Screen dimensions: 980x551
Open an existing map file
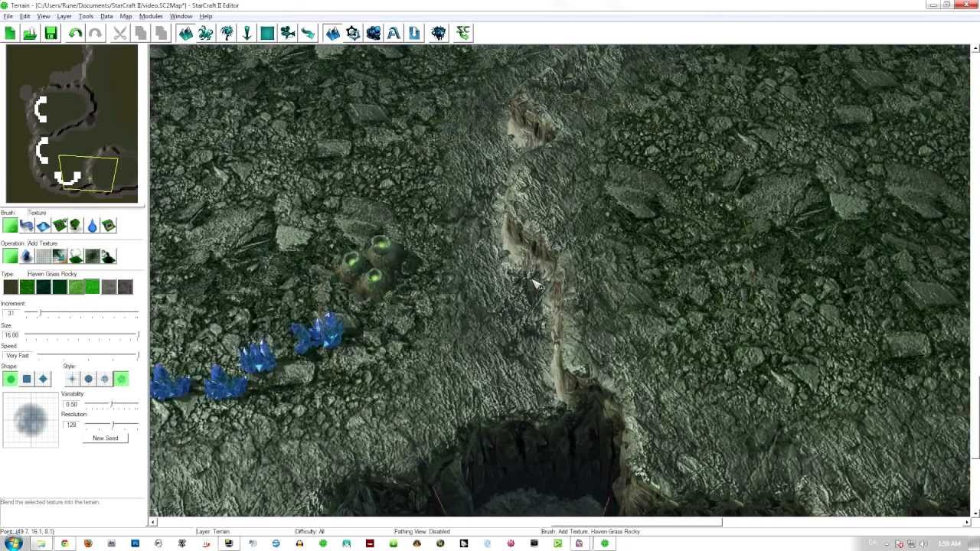click(30, 33)
